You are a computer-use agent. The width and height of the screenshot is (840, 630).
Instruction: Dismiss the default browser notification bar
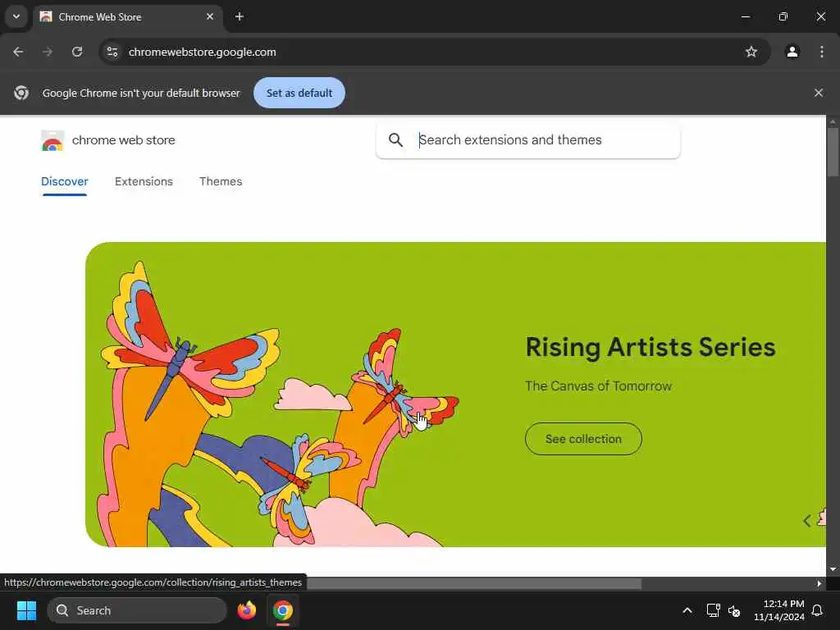tap(818, 93)
